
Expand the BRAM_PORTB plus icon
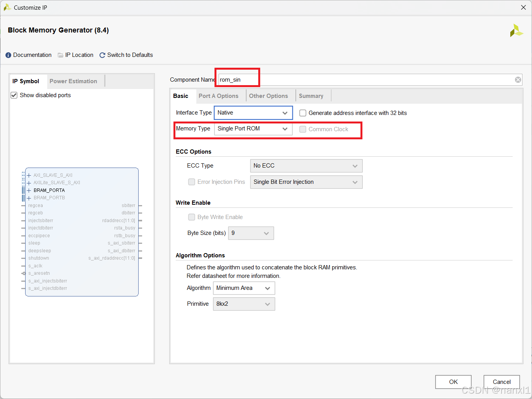pos(29,198)
